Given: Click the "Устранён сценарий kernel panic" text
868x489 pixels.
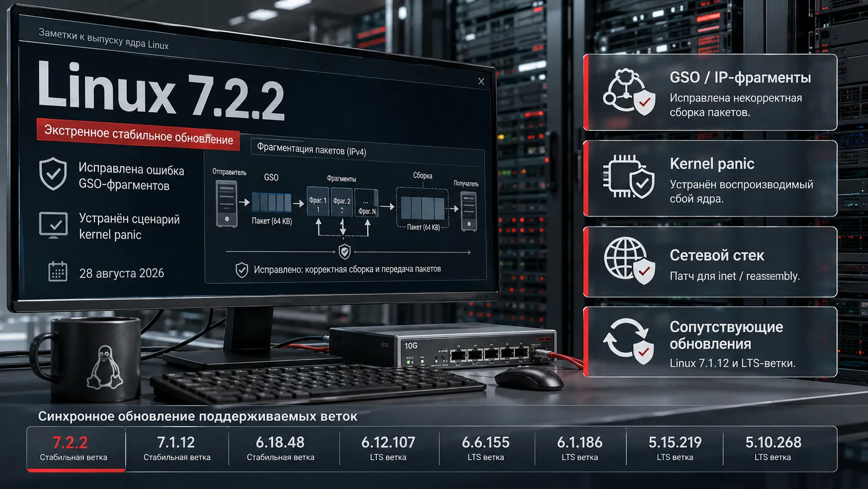Looking at the screenshot, I should [x=129, y=227].
